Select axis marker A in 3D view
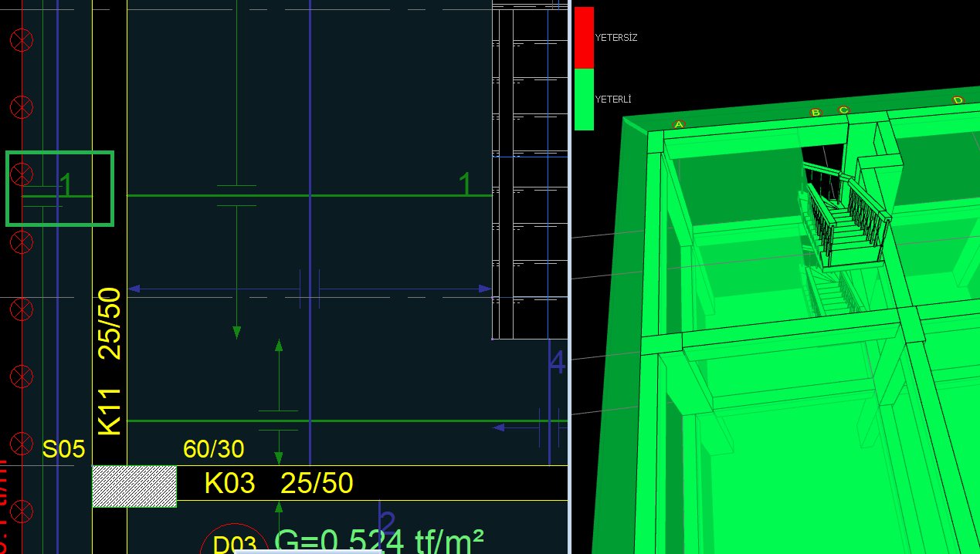The width and height of the screenshot is (980, 554). point(679,124)
